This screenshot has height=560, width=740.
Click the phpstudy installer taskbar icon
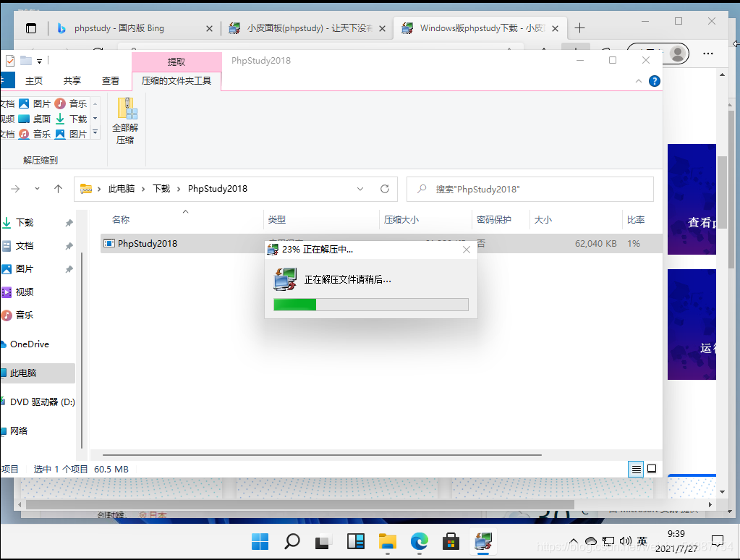(482, 542)
